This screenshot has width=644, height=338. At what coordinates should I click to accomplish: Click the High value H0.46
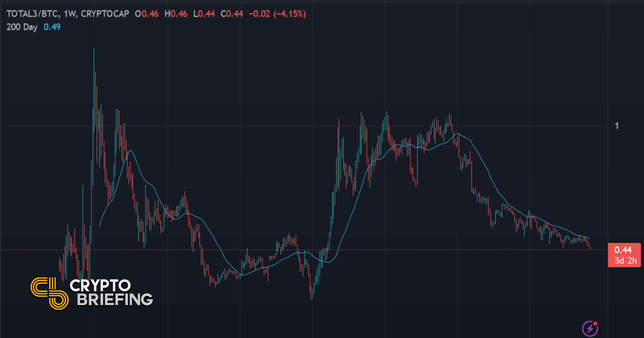[x=176, y=14]
